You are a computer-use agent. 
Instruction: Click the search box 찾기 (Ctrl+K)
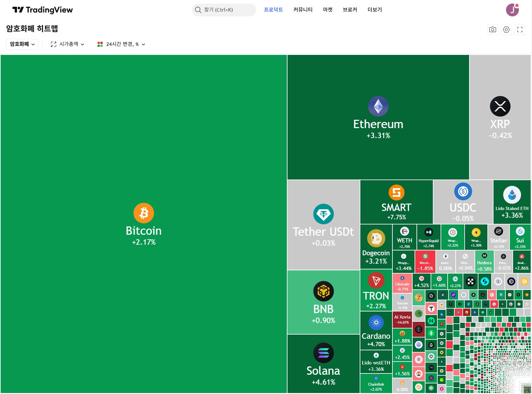tap(224, 10)
